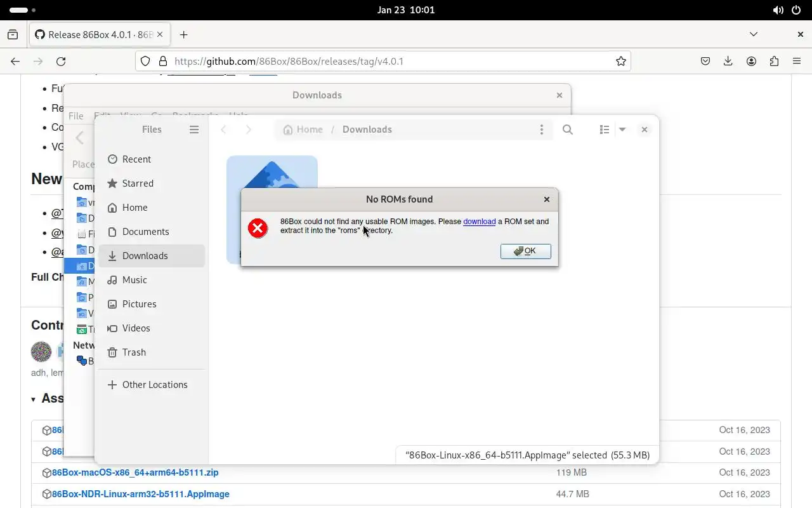The width and height of the screenshot is (812, 508).
Task: Open Videos in the Files sidebar
Action: (152, 328)
